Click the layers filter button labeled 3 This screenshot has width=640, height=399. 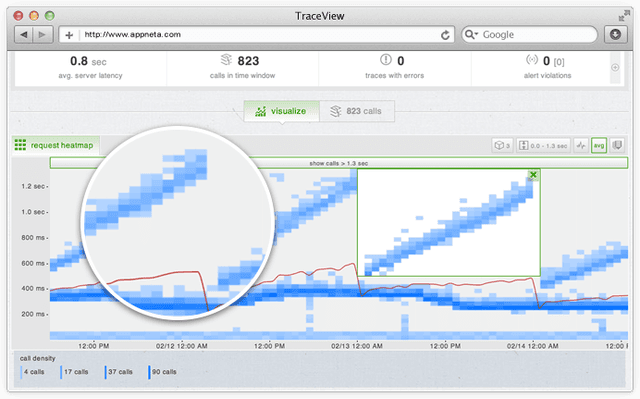(x=502, y=145)
